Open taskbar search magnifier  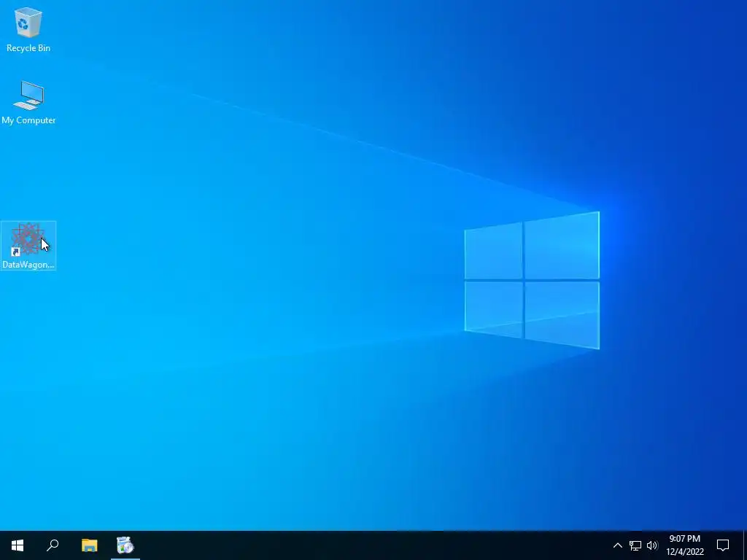(53, 545)
